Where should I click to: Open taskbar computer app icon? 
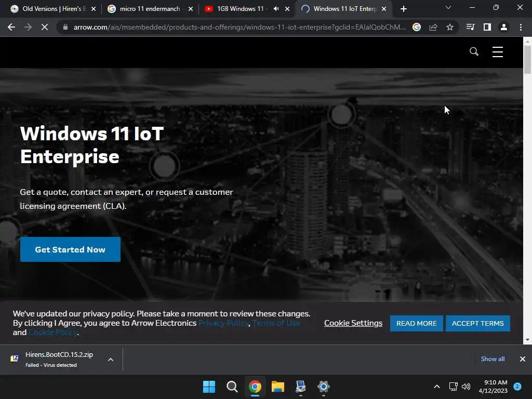coord(301,387)
